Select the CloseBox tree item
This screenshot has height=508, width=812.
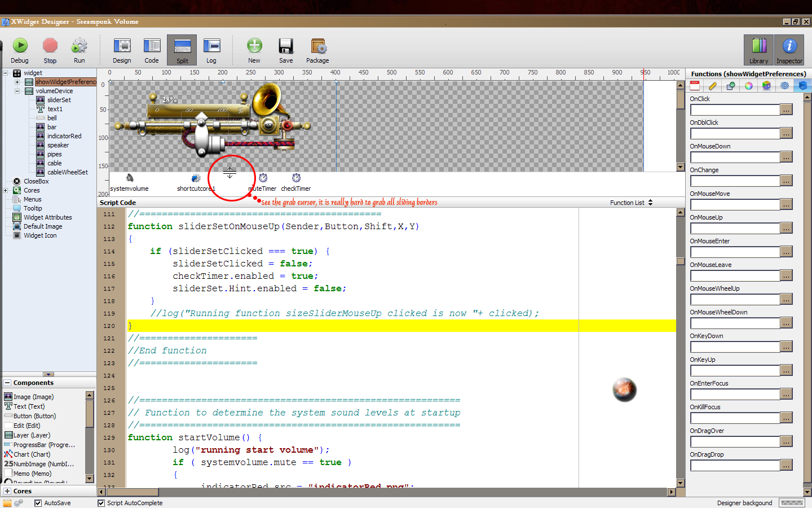(x=36, y=181)
